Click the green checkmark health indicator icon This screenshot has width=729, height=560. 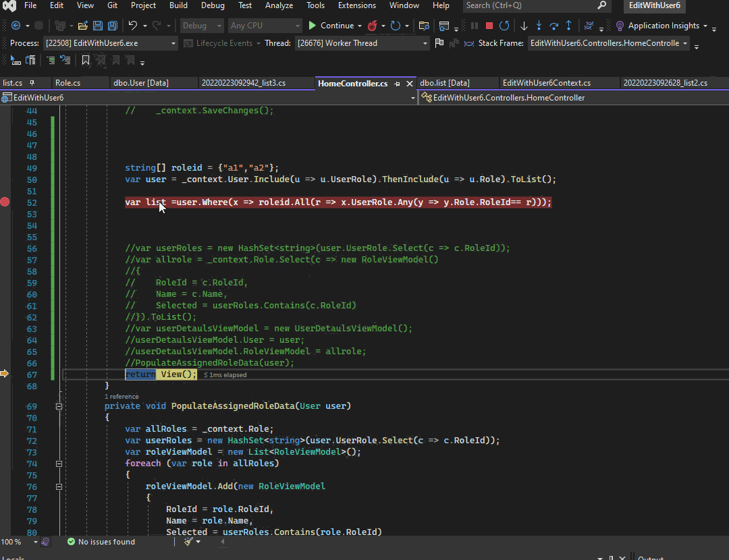click(x=71, y=541)
